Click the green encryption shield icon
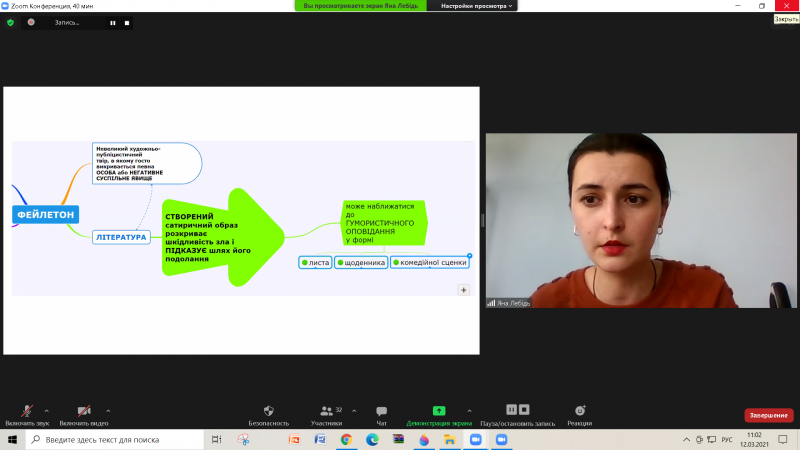Image resolution: width=800 pixels, height=450 pixels. [x=10, y=22]
